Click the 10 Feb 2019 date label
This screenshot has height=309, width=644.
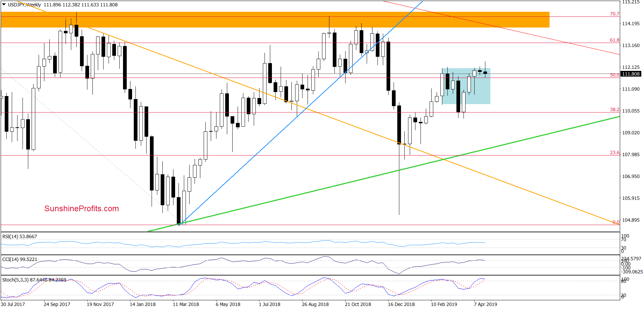pyautogui.click(x=444, y=304)
